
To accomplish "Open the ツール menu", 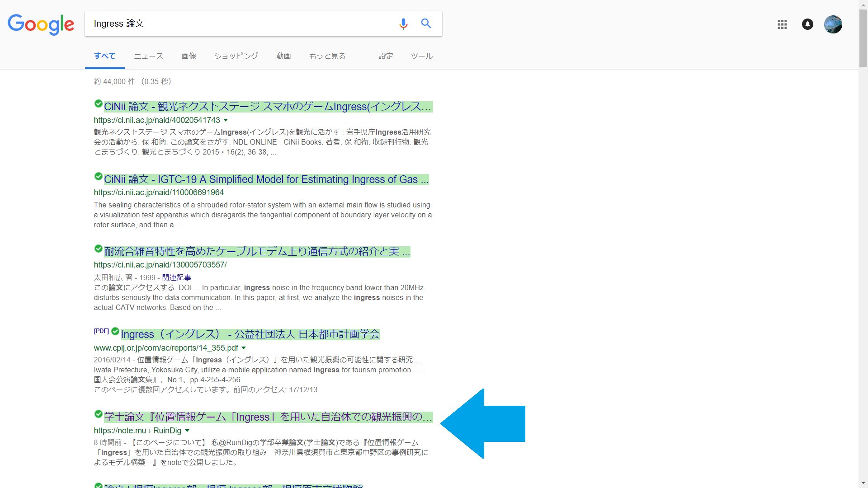I will click(x=421, y=56).
